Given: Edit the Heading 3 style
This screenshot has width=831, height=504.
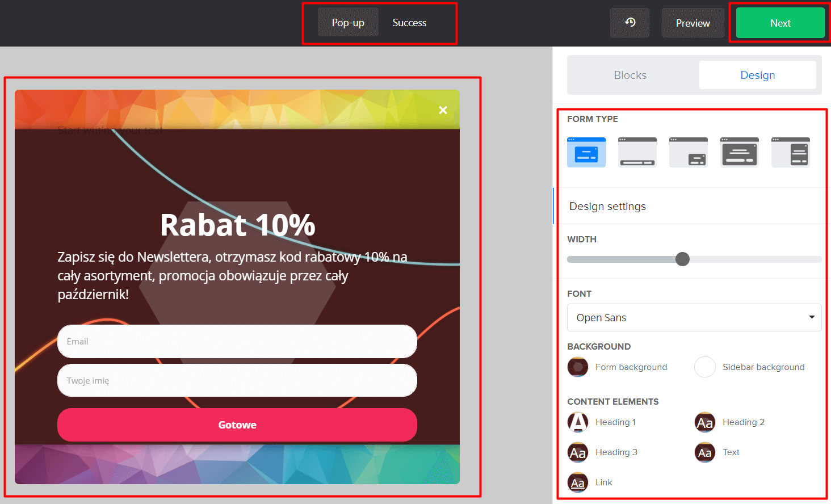Looking at the screenshot, I should [578, 452].
